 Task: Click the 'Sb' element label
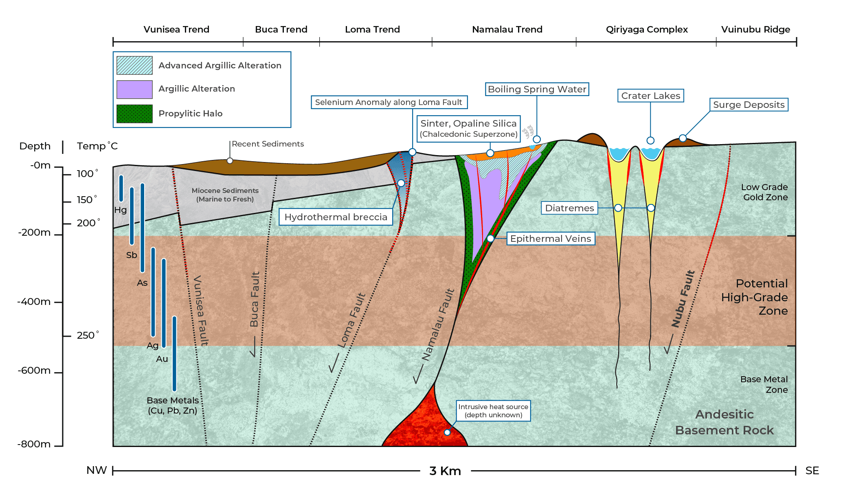point(132,255)
